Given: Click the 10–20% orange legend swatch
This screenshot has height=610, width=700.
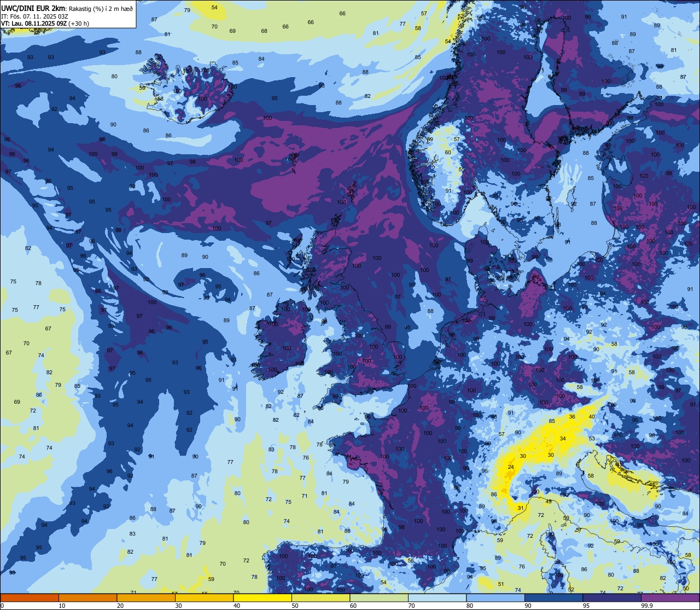Looking at the screenshot, I should coord(87,597).
